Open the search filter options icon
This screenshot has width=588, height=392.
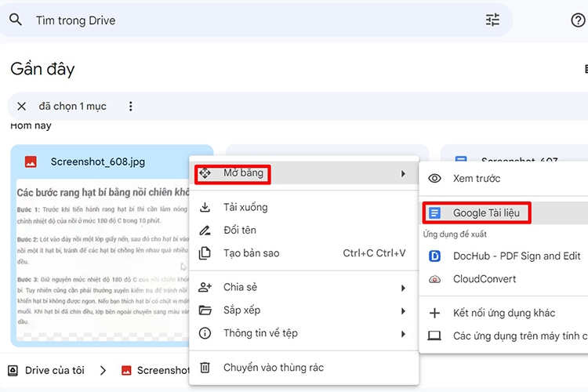coord(492,20)
